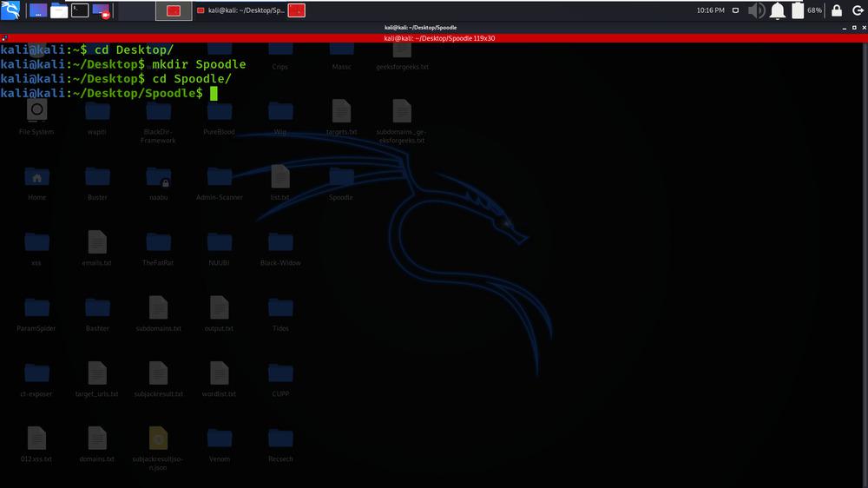Open the volume speaker control
Image resolution: width=868 pixels, height=488 pixels.
click(x=756, y=10)
